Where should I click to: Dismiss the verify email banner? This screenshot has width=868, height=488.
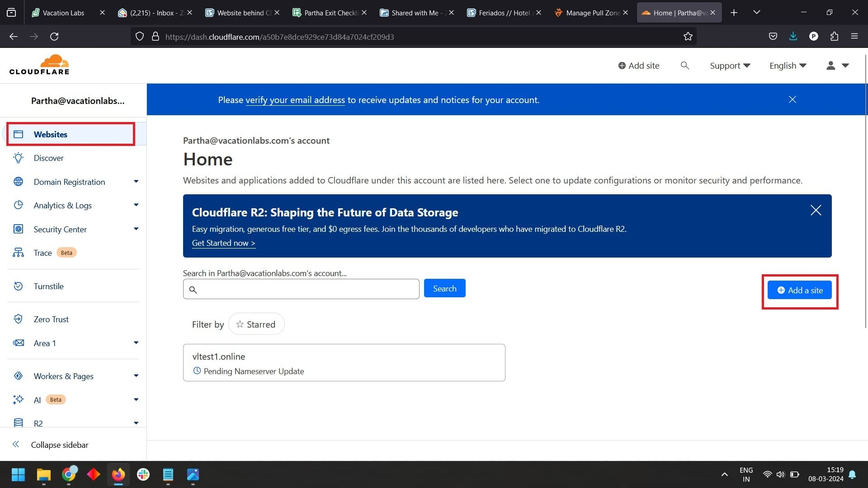coord(792,99)
